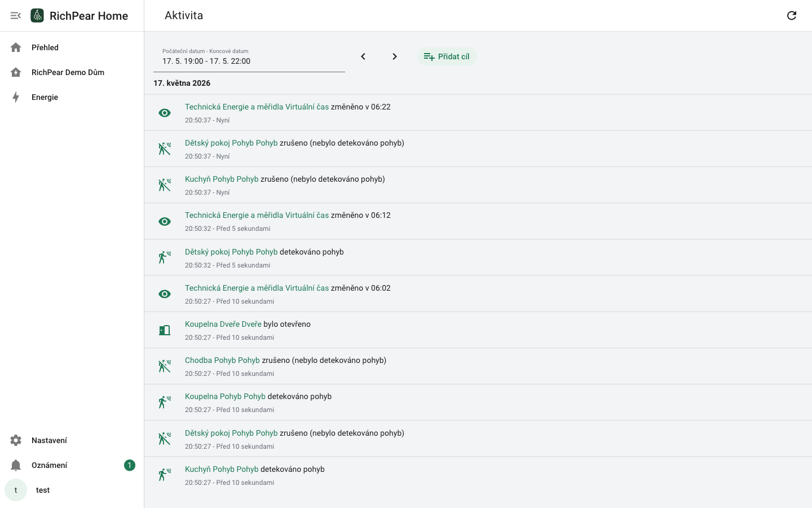The height and width of the screenshot is (508, 812).
Task: Click the bell icon for Oznámení
Action: (x=16, y=465)
